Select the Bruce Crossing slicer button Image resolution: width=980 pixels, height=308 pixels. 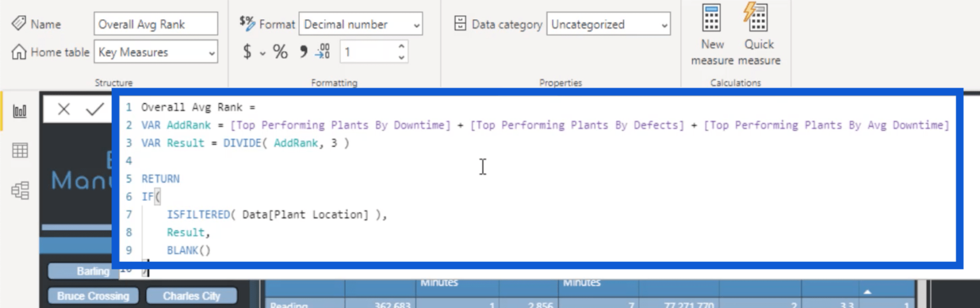click(93, 296)
